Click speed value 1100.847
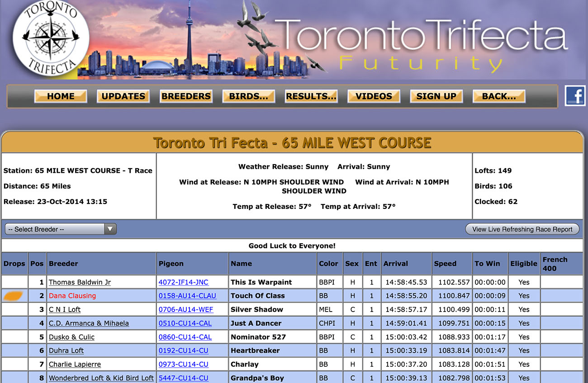The image size is (588, 383). click(455, 296)
